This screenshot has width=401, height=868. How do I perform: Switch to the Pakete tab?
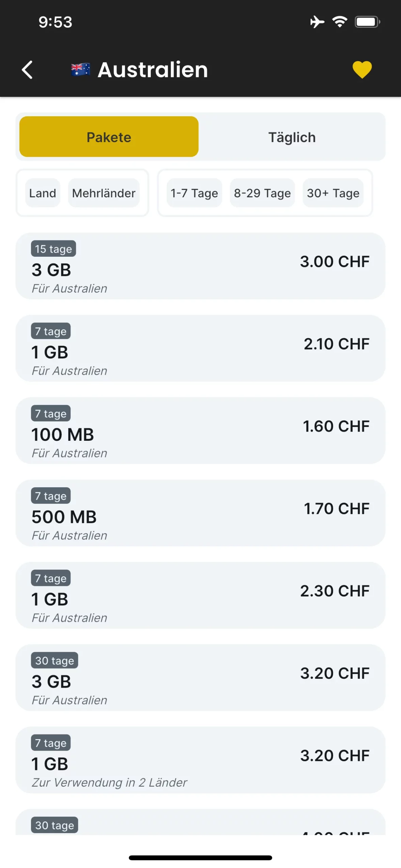109,137
